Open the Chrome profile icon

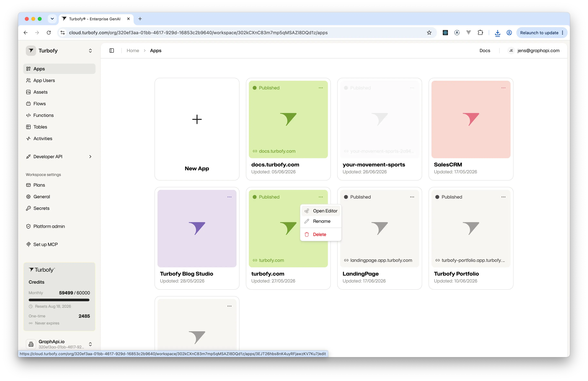click(x=509, y=33)
